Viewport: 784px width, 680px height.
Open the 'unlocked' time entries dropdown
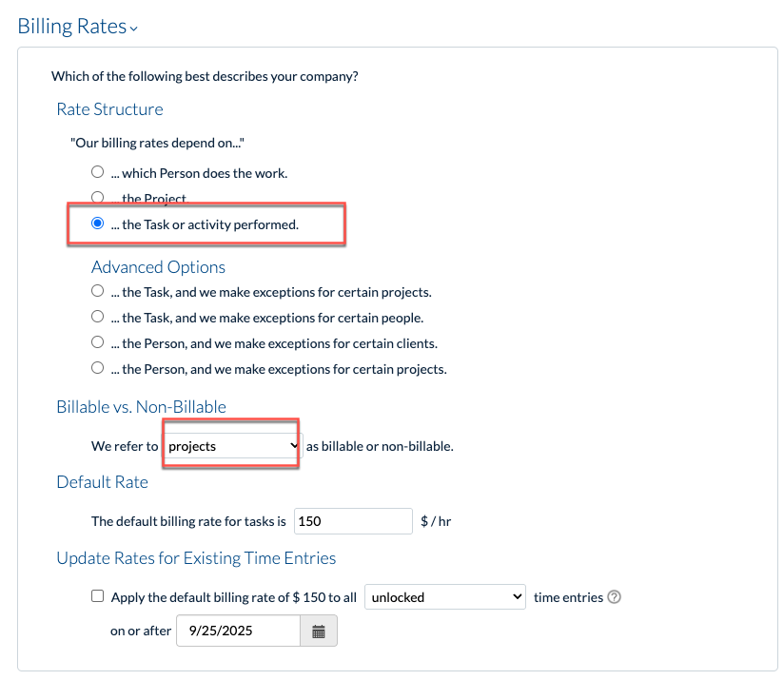tap(444, 596)
